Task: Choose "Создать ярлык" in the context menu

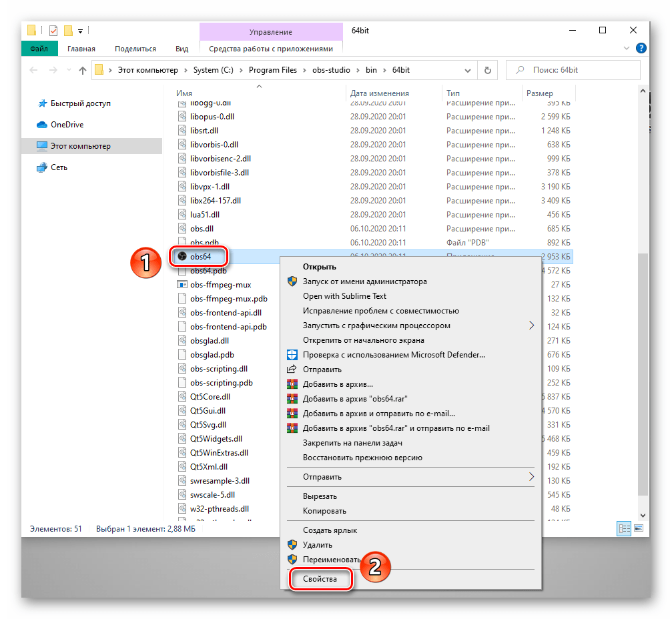Action: click(x=330, y=530)
